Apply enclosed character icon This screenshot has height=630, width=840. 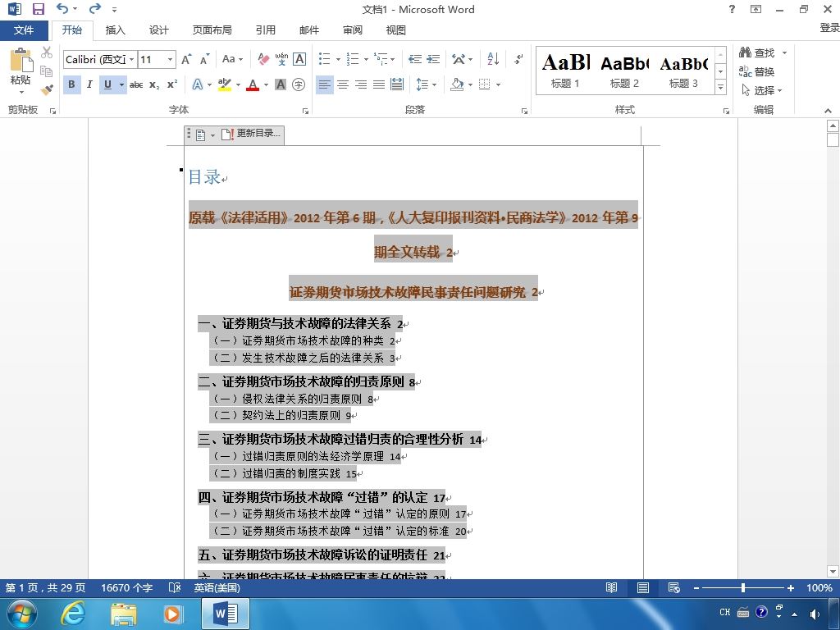(x=299, y=84)
